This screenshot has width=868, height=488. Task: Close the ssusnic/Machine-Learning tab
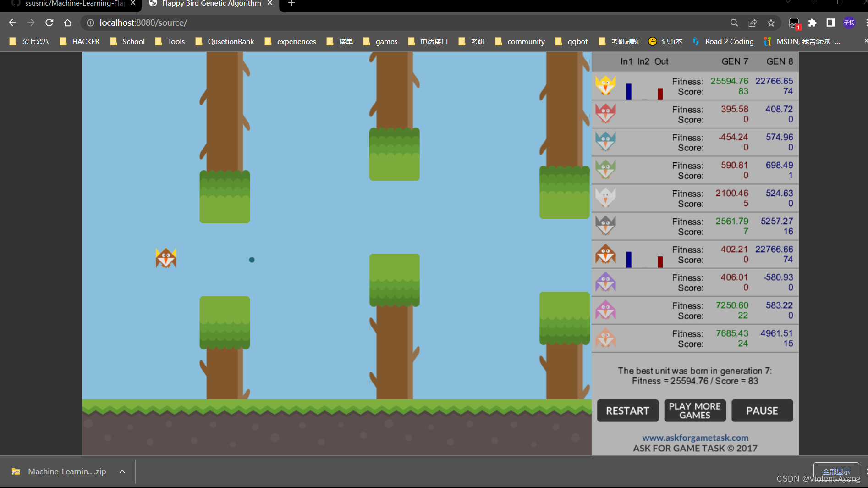pyautogui.click(x=132, y=3)
